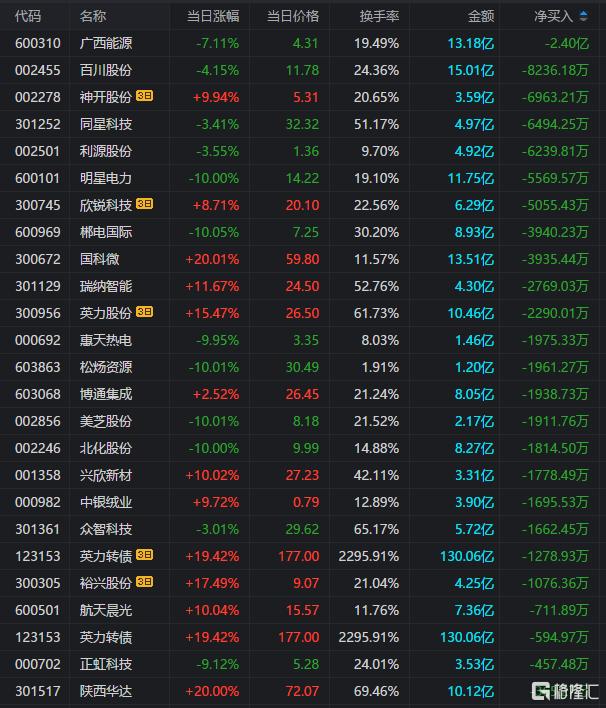Select stock code 600969
This screenshot has width=606, height=708.
[37, 233]
